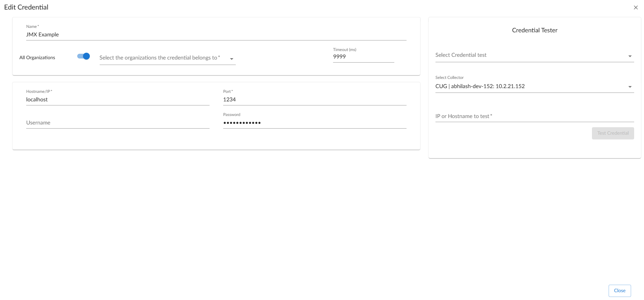Click the blue Close button
644x300 pixels.
pos(620,290)
